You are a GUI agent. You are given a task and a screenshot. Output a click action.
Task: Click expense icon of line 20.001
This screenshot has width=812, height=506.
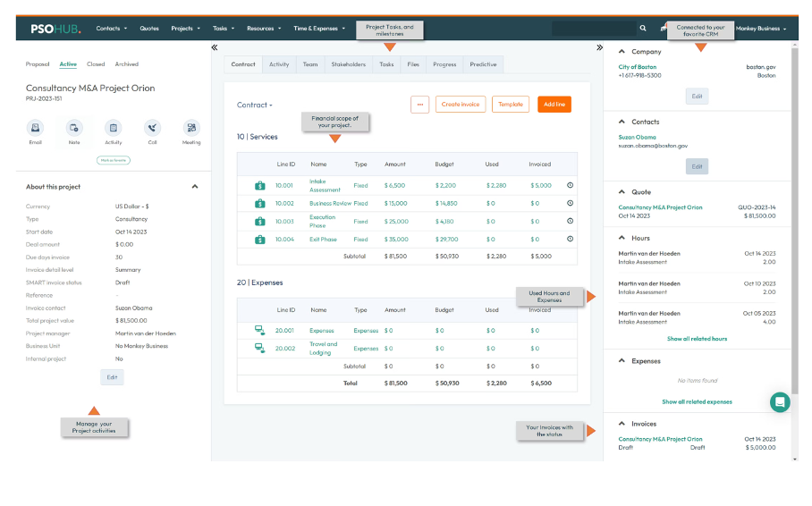point(260,331)
